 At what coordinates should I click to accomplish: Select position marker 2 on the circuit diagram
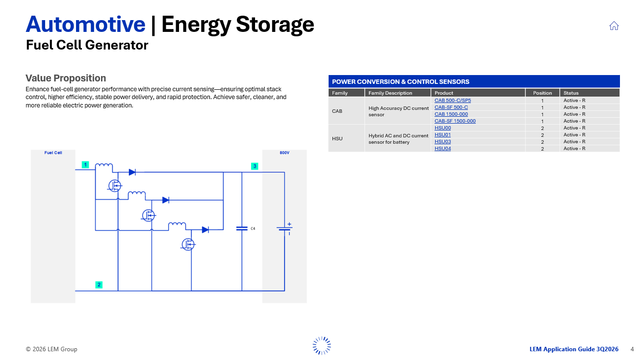[x=99, y=285]
